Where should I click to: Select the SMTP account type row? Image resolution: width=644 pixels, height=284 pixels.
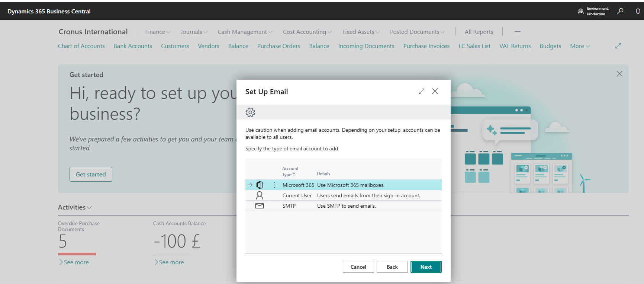(344, 206)
